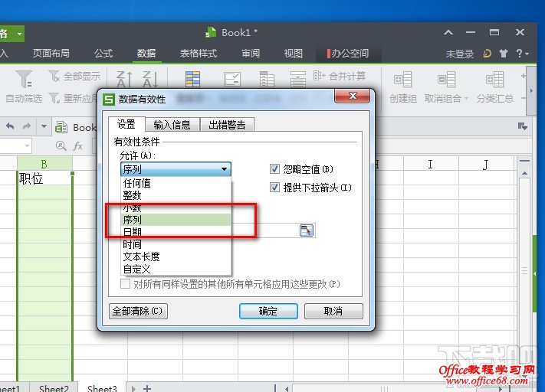This screenshot has width=545, height=392.
Task: Click the 取消 button
Action: (x=333, y=311)
